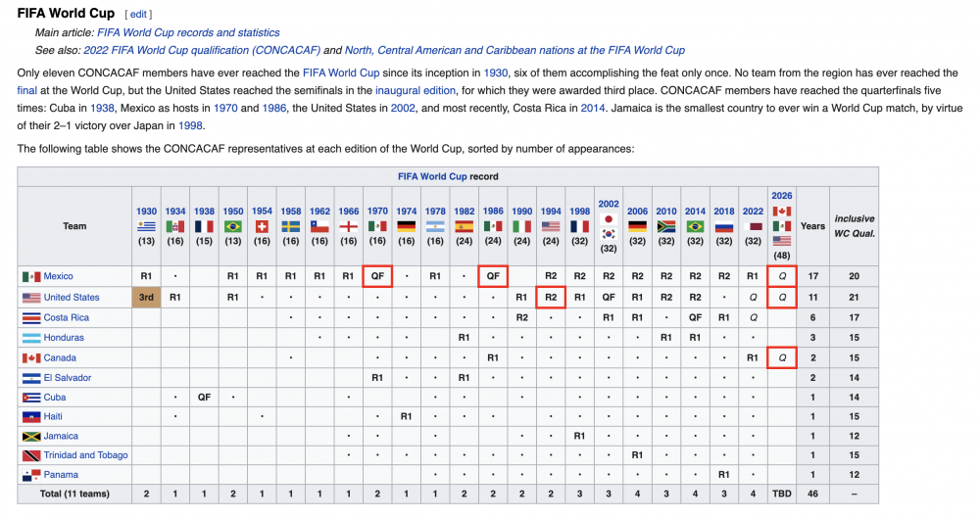Open the United States team link
980x518 pixels.
click(x=72, y=298)
